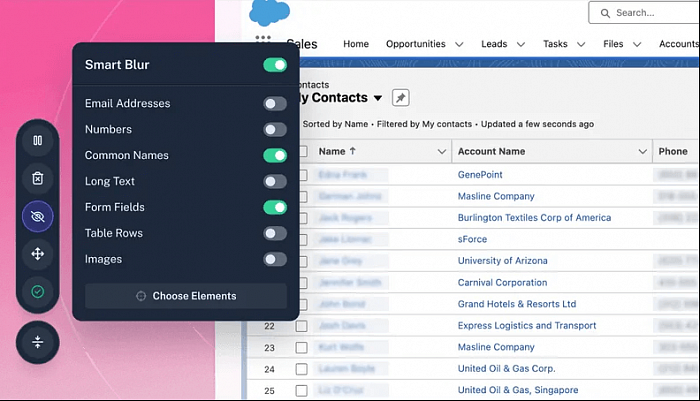The width and height of the screenshot is (700, 401).
Task: Open Carnival Corporation account link
Action: pos(502,282)
